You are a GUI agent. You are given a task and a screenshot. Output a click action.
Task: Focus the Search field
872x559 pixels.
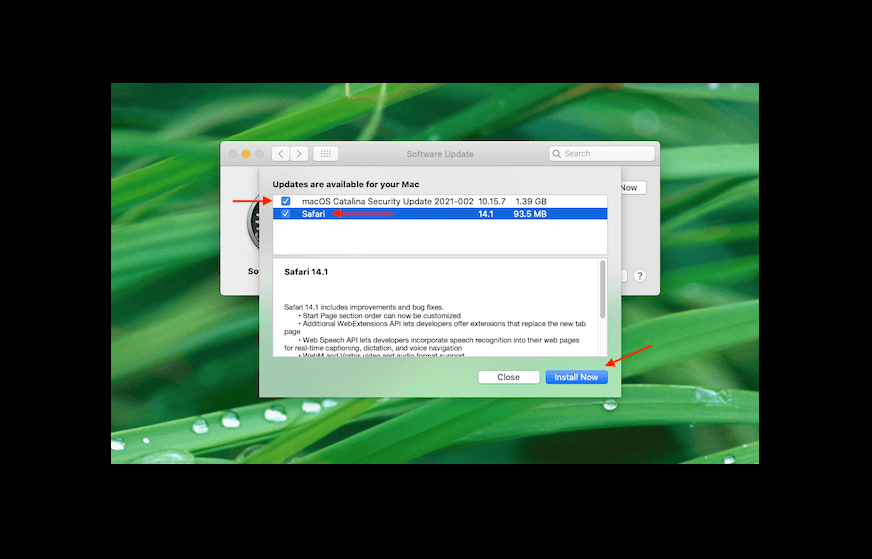[605, 154]
